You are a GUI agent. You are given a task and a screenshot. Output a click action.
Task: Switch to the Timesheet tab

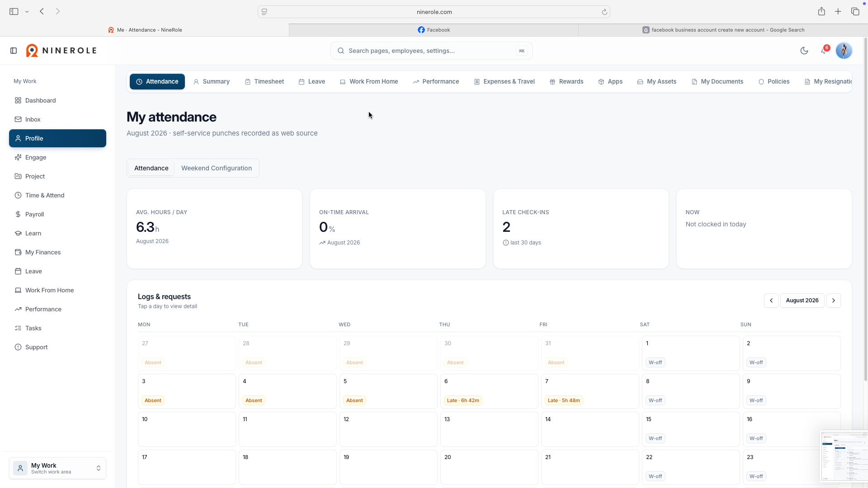[x=264, y=82]
